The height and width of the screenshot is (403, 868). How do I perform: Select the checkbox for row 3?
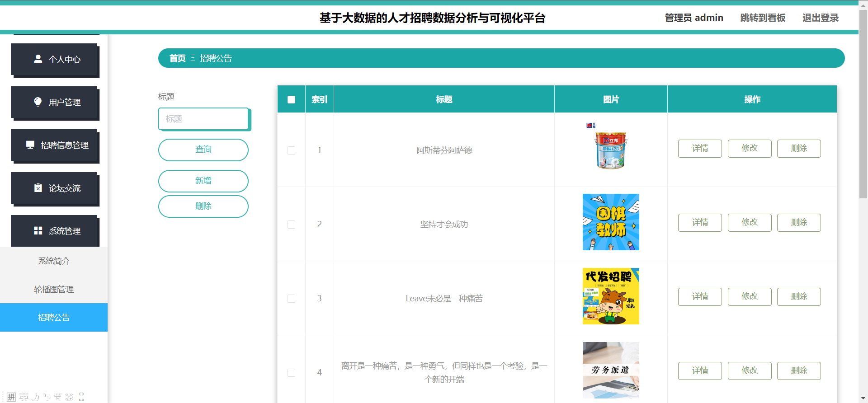click(x=291, y=299)
